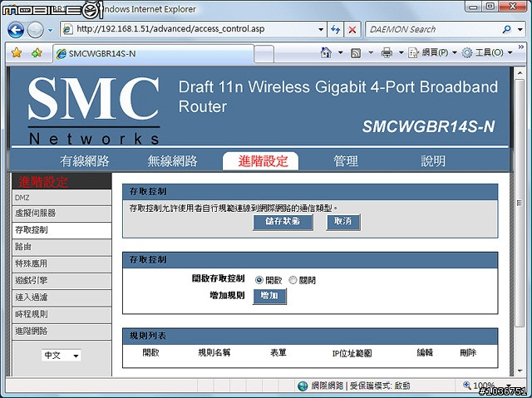
Task: Open the 中文 language dropdown
Action: coord(62,356)
